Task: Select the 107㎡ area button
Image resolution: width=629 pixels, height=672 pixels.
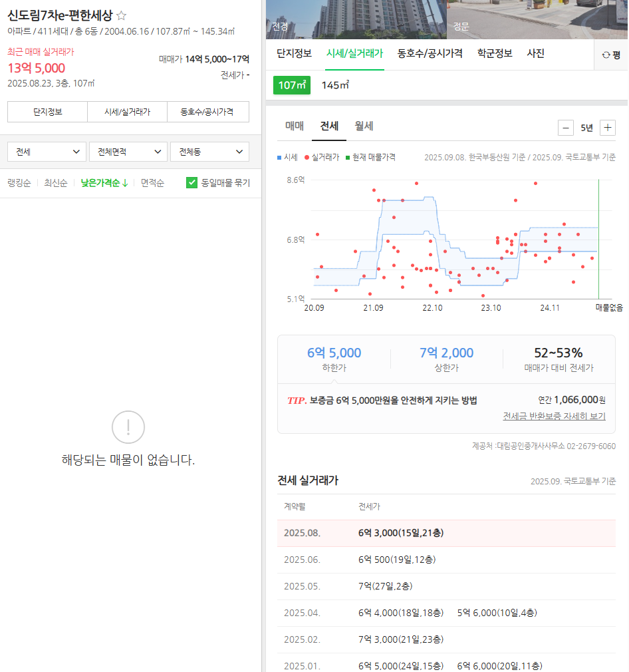Action: pos(292,85)
